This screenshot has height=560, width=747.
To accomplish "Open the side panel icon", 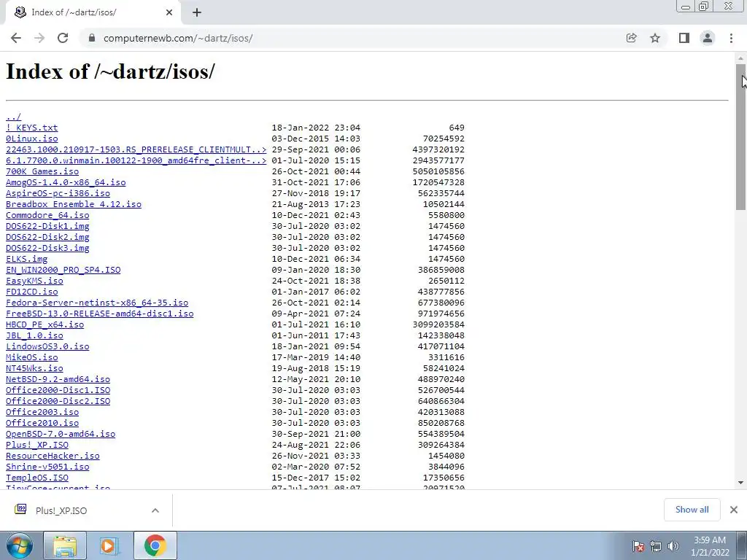I will (684, 38).
